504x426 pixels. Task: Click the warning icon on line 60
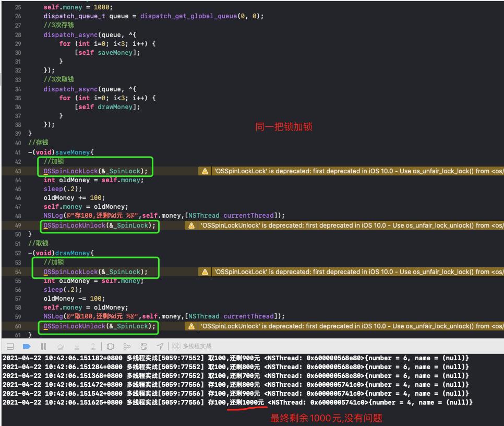(x=191, y=326)
